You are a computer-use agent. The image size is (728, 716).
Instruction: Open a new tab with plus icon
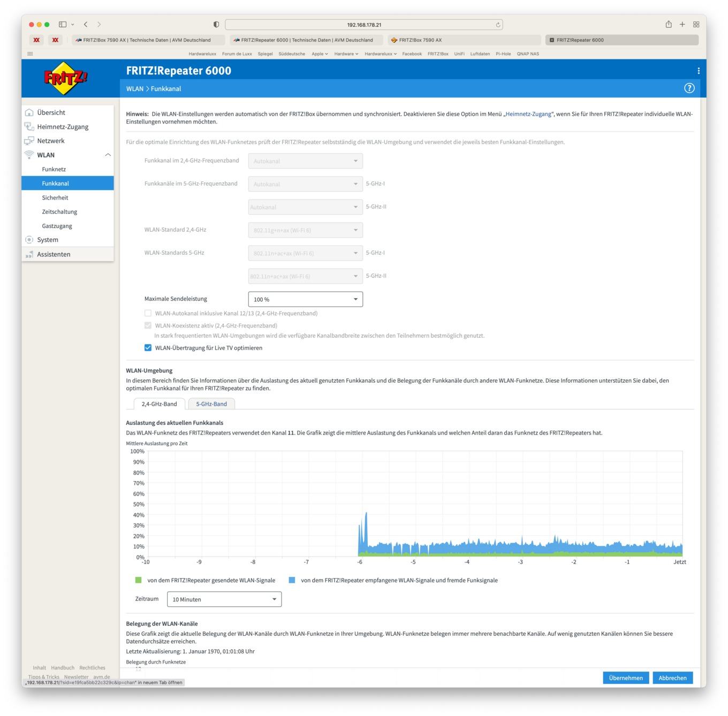(x=682, y=24)
